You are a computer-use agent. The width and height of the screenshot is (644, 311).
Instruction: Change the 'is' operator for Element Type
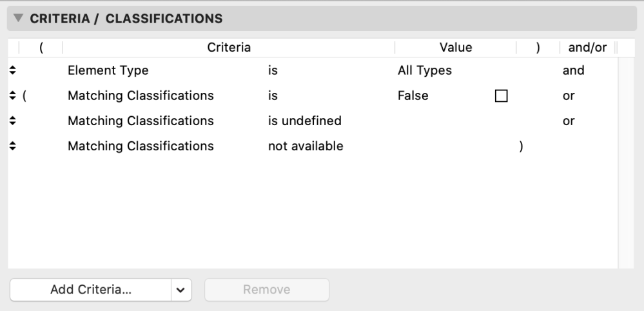(273, 71)
